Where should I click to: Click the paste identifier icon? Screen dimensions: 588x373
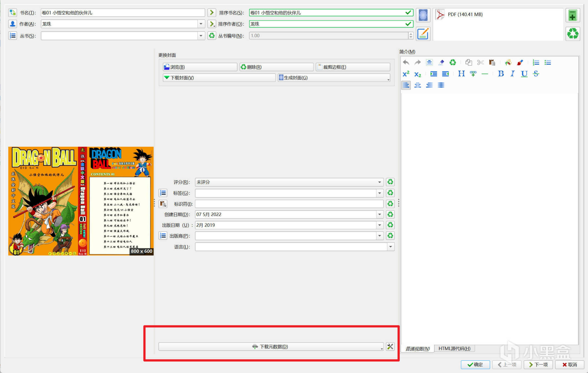163,204
